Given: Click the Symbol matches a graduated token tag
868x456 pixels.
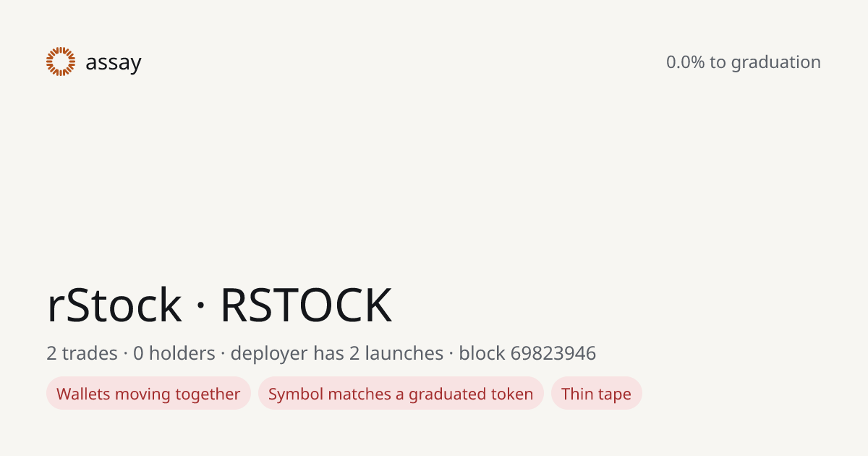Looking at the screenshot, I should (401, 394).
